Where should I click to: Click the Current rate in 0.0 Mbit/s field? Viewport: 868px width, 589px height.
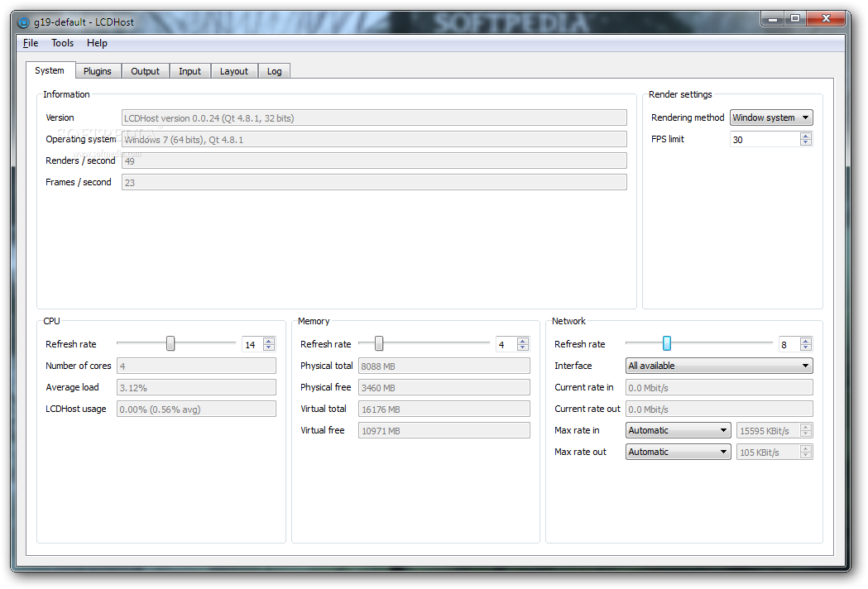[x=719, y=387]
